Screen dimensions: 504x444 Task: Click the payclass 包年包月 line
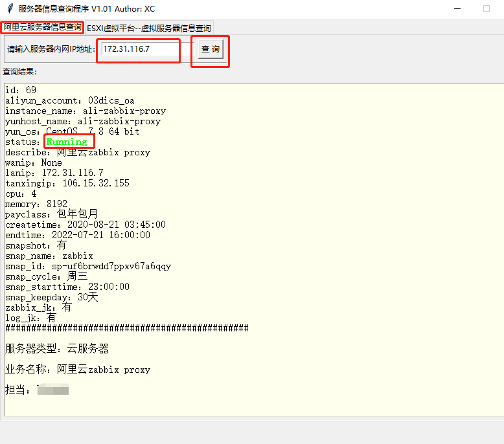[x=51, y=214]
